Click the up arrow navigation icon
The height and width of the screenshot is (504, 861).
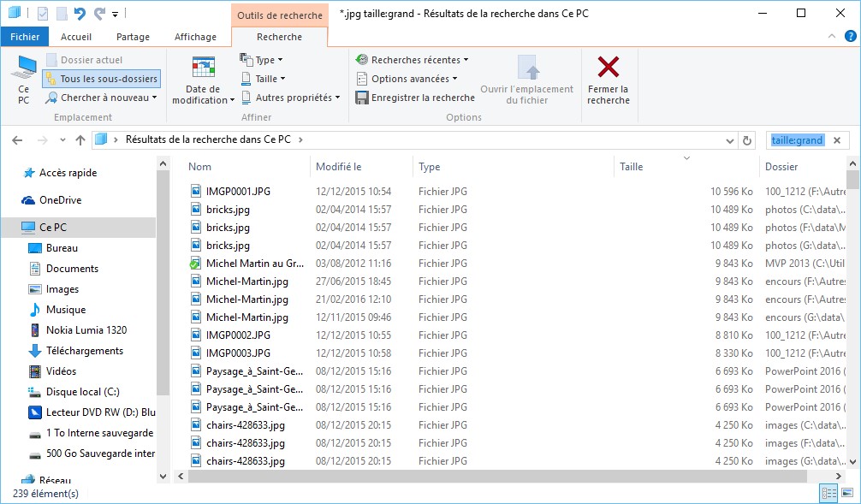pyautogui.click(x=80, y=140)
